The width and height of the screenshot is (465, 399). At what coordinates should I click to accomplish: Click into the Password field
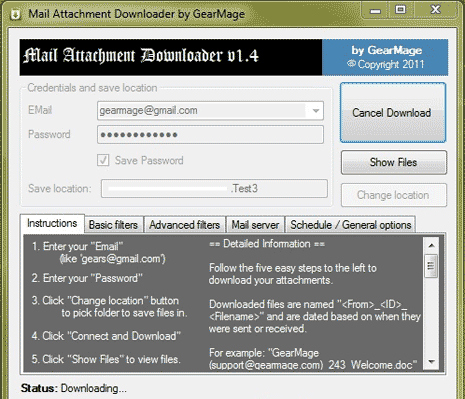(x=210, y=135)
